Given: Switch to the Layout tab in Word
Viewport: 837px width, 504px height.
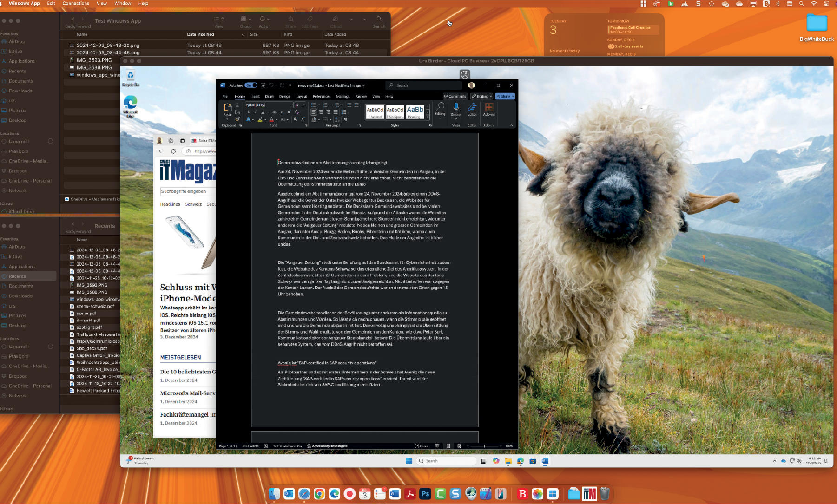Looking at the screenshot, I should pos(302,97).
